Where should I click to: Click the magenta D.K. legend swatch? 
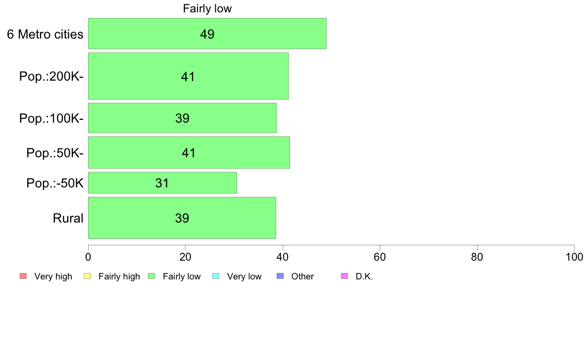[x=344, y=276]
